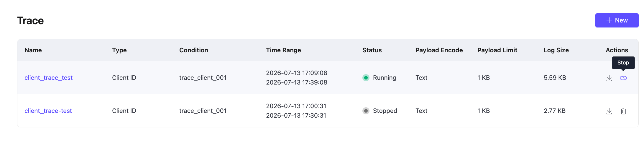This screenshot has width=644, height=146.
Task: Click the Time Range column header
Action: pyautogui.click(x=283, y=50)
